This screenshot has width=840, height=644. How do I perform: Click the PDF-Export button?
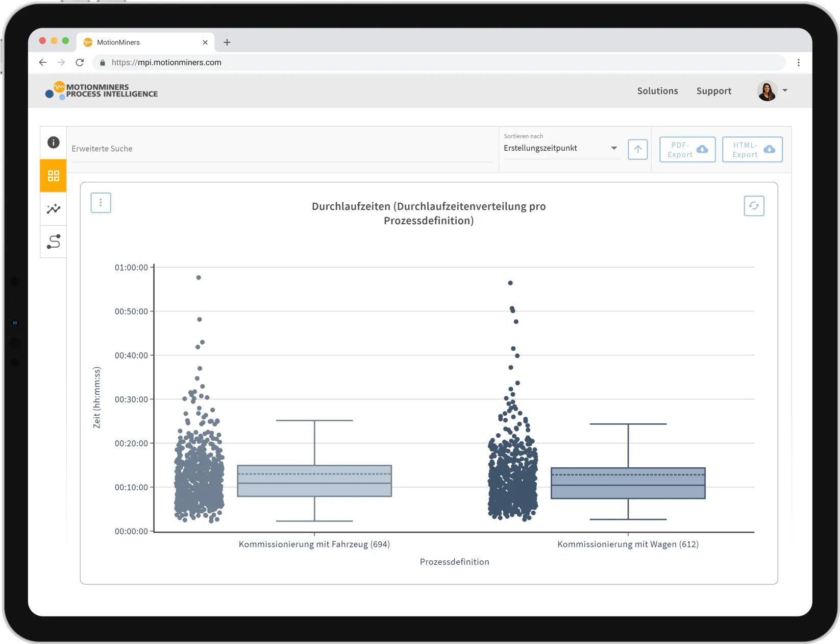[x=687, y=149]
